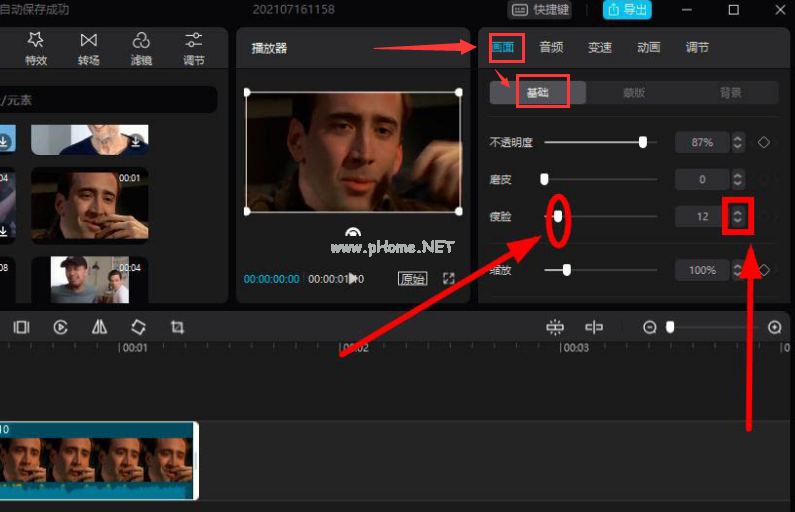
Task: Click the 导出 export button
Action: pyautogui.click(x=627, y=10)
